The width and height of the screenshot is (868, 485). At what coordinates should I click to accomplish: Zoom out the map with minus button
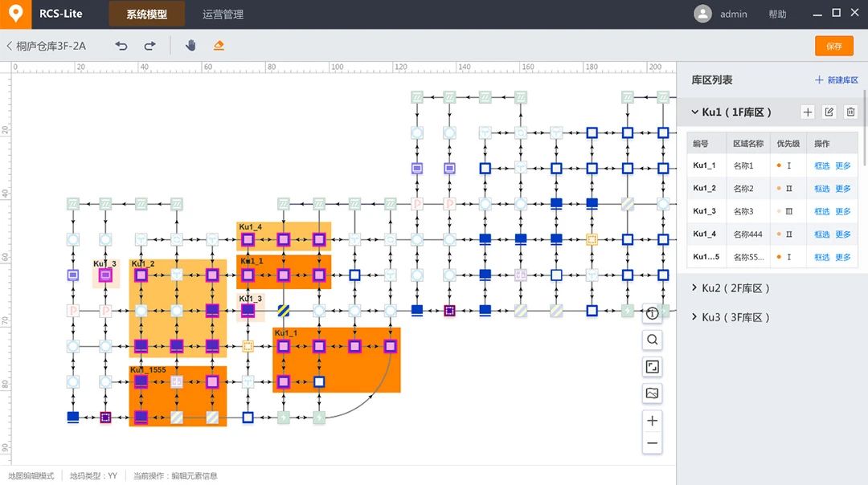click(x=653, y=442)
